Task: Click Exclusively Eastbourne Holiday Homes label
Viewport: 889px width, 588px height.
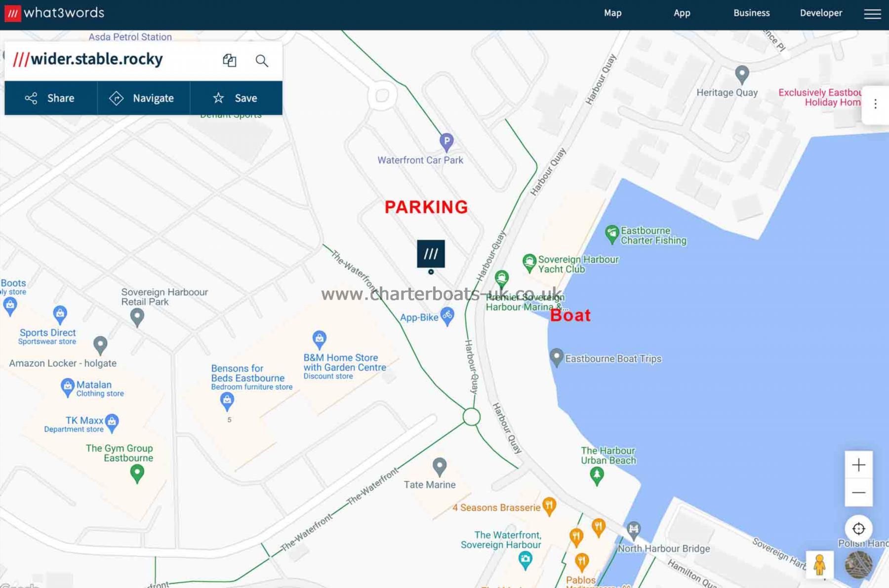Action: pos(820,97)
